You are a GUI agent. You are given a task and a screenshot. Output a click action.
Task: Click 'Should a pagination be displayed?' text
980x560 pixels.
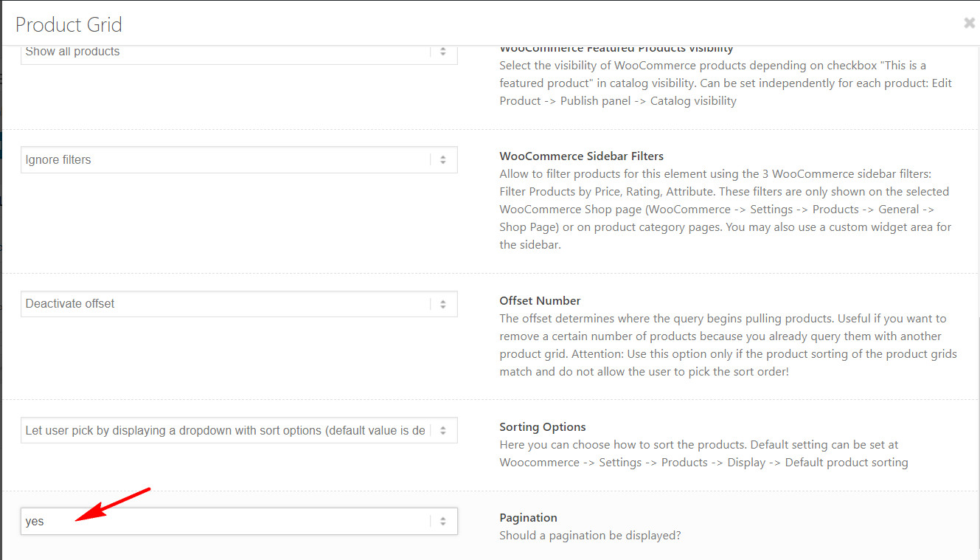coord(590,535)
